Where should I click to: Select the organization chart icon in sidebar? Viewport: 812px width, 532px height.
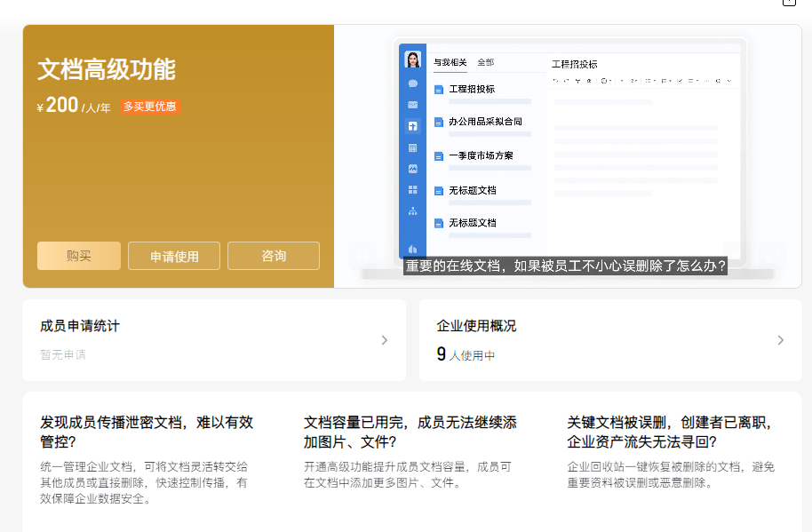click(x=413, y=210)
